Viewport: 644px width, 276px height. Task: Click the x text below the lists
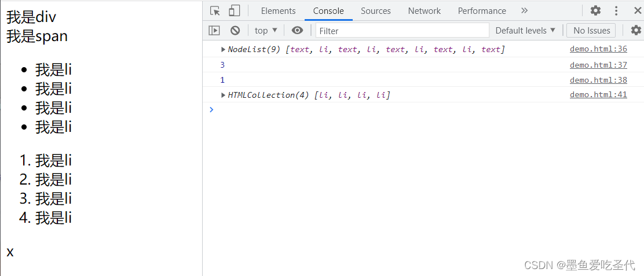(x=10, y=252)
